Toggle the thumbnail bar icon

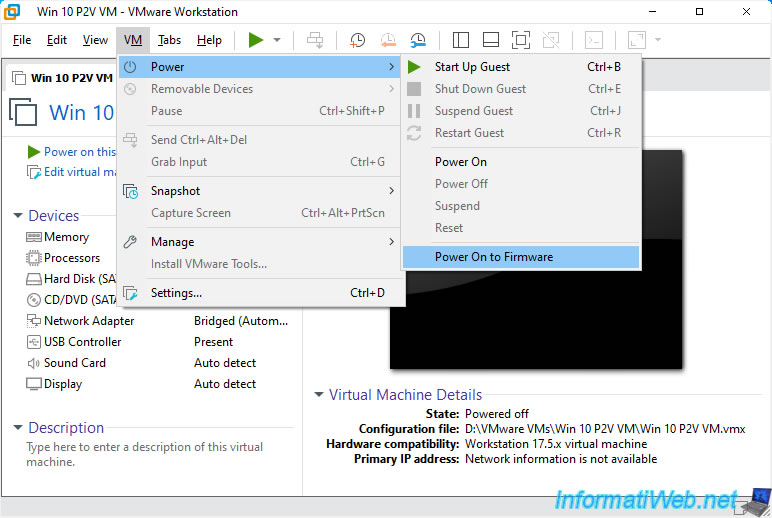[491, 40]
